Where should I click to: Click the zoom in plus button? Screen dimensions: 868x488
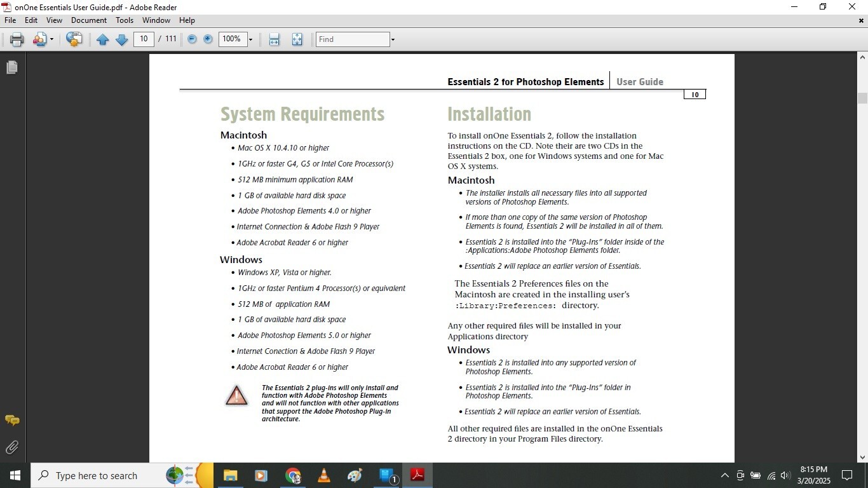(x=208, y=39)
